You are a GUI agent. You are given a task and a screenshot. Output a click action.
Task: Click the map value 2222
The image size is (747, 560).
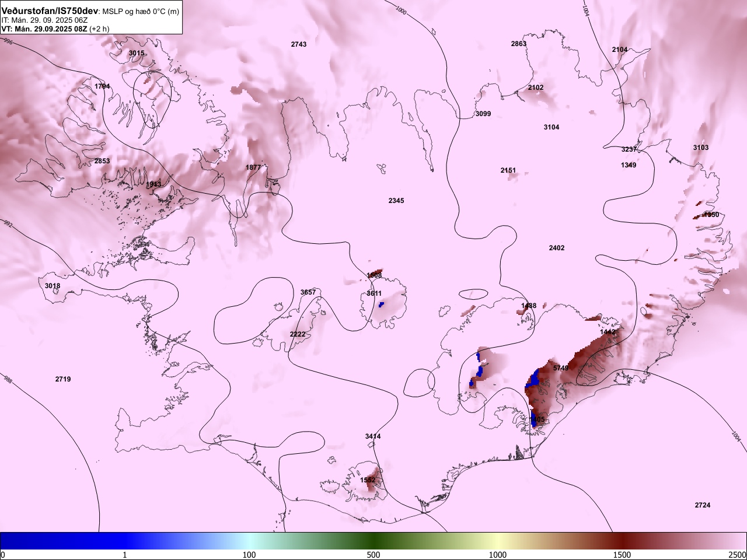pos(298,334)
